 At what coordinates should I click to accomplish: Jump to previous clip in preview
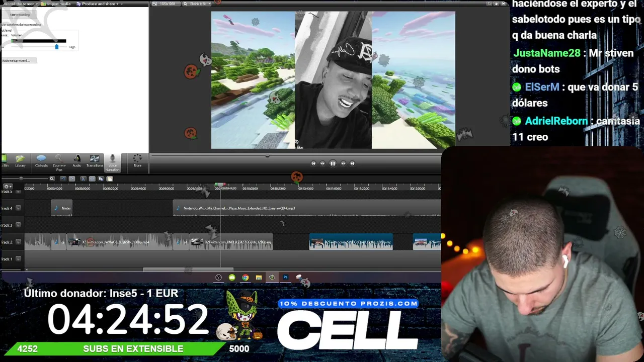(x=313, y=163)
